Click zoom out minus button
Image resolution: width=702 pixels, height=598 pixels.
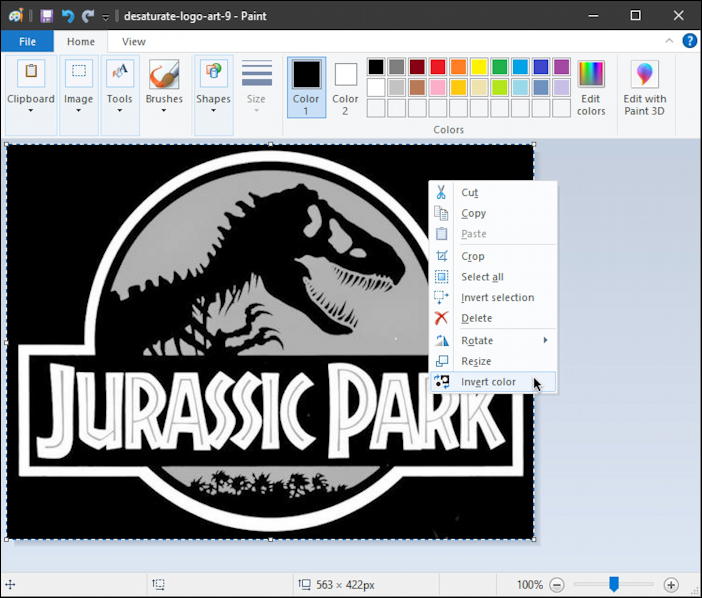click(x=557, y=584)
